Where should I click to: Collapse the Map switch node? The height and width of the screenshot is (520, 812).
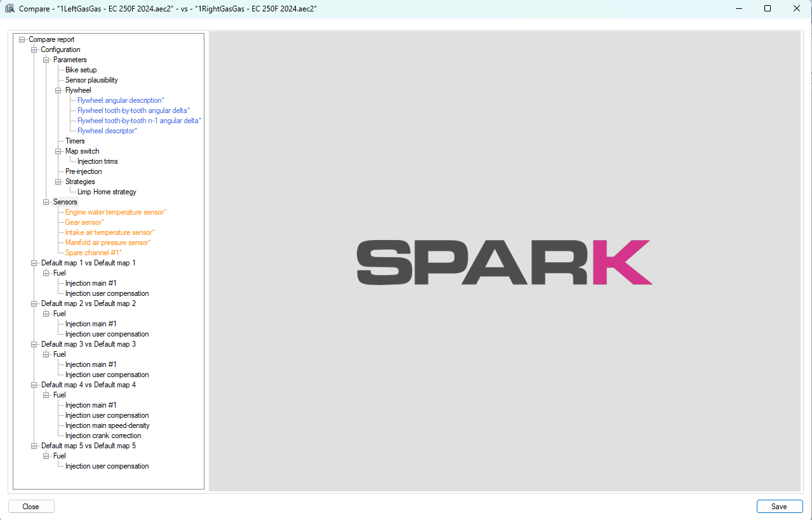(x=58, y=151)
